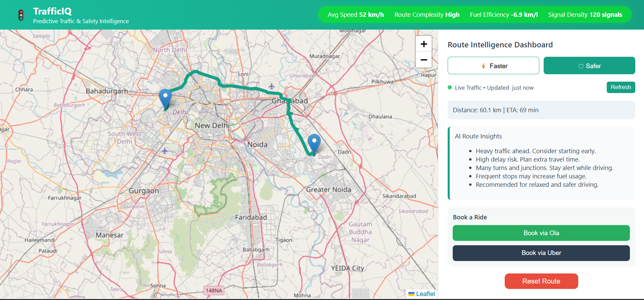Click the Faridabad label on map
Screen dimensions: 644x300
pyautogui.click(x=251, y=217)
